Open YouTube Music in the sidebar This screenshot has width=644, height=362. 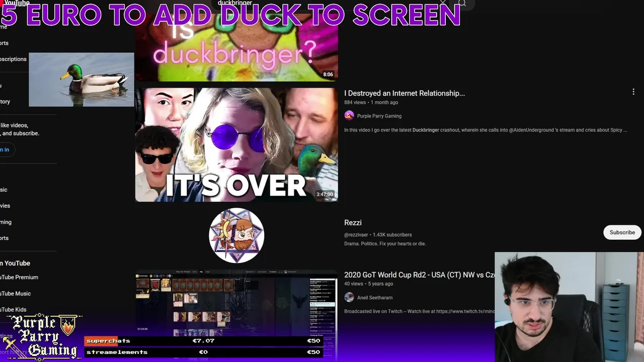[x=16, y=294]
